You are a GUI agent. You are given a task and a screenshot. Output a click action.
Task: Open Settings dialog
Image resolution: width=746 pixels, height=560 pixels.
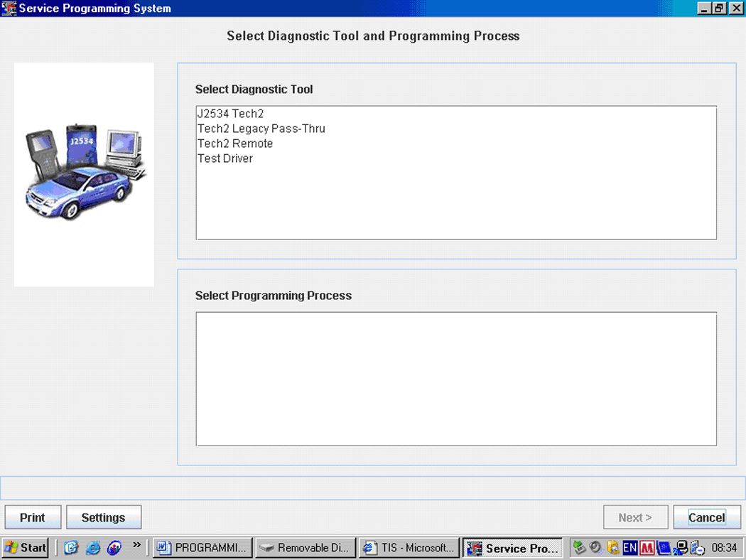pyautogui.click(x=103, y=517)
